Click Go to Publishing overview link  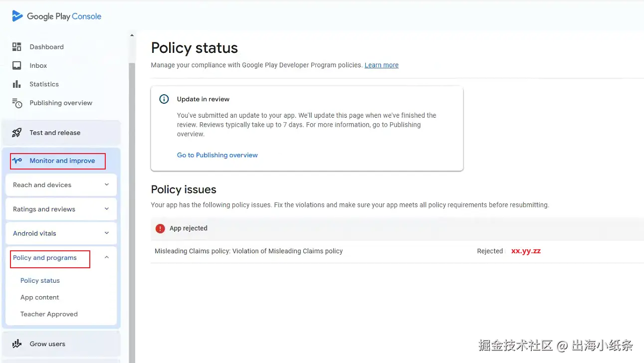pyautogui.click(x=217, y=155)
